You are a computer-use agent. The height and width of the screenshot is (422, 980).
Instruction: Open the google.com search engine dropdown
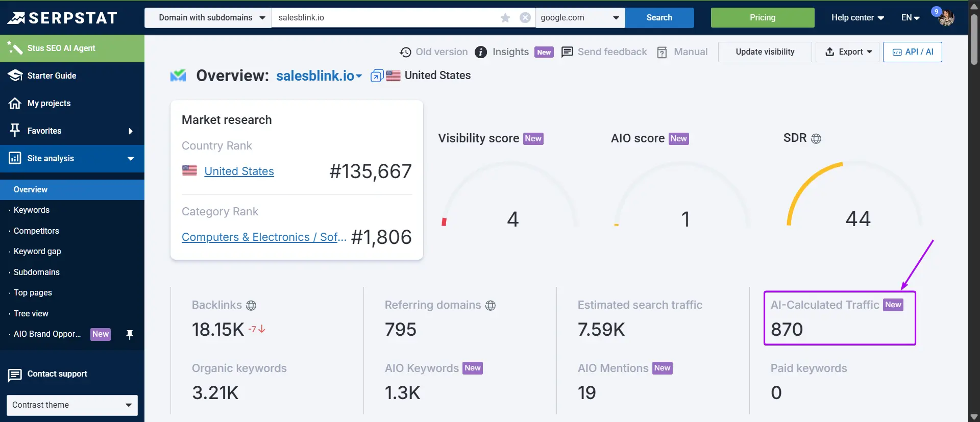click(580, 18)
